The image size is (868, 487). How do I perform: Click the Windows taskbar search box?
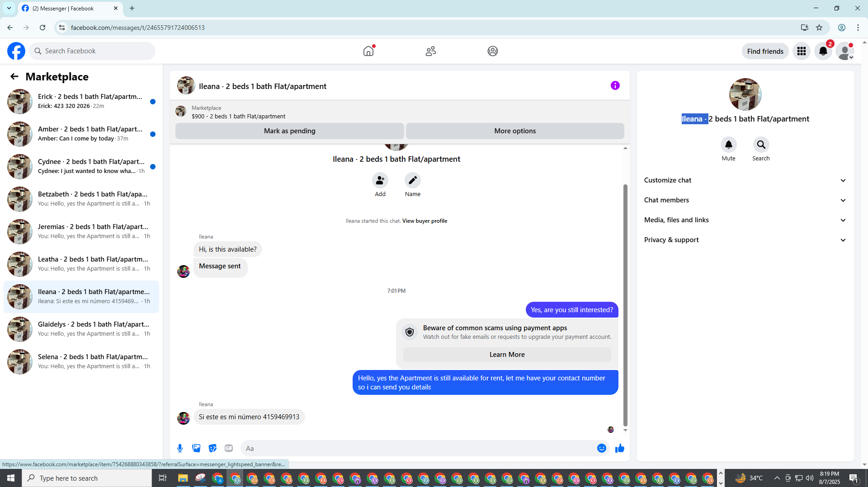(x=87, y=478)
